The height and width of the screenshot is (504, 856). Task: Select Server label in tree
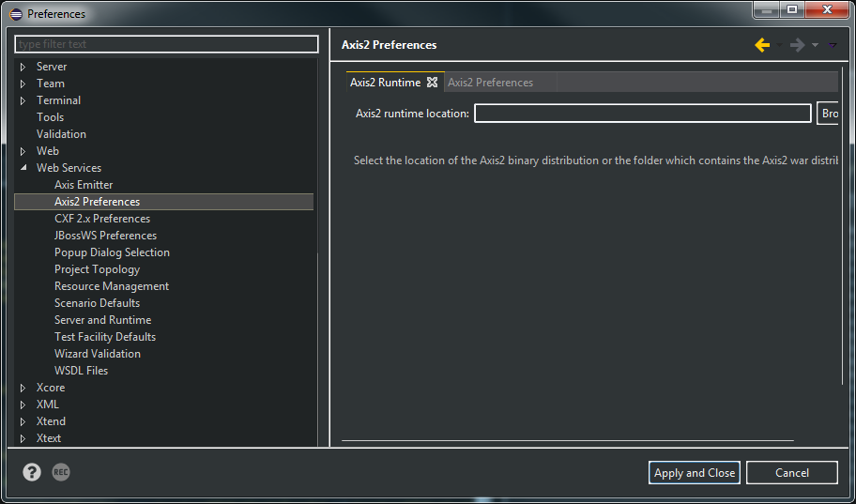[52, 67]
